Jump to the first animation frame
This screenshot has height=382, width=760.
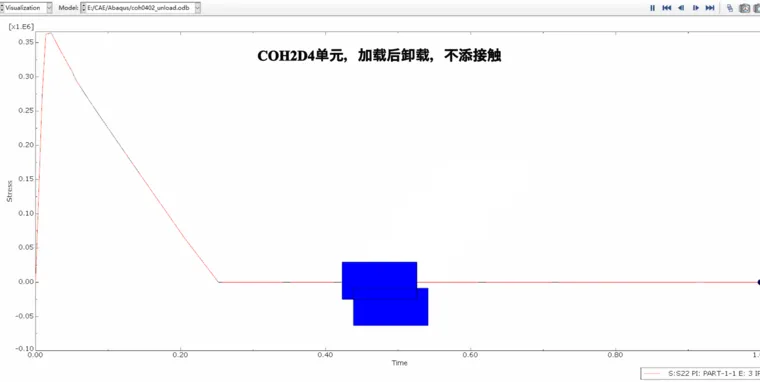coord(667,8)
